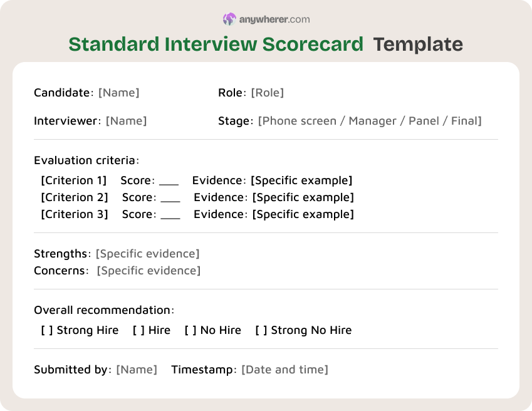532x411 pixels.
Task: Select the Strengths label
Action: [63, 254]
